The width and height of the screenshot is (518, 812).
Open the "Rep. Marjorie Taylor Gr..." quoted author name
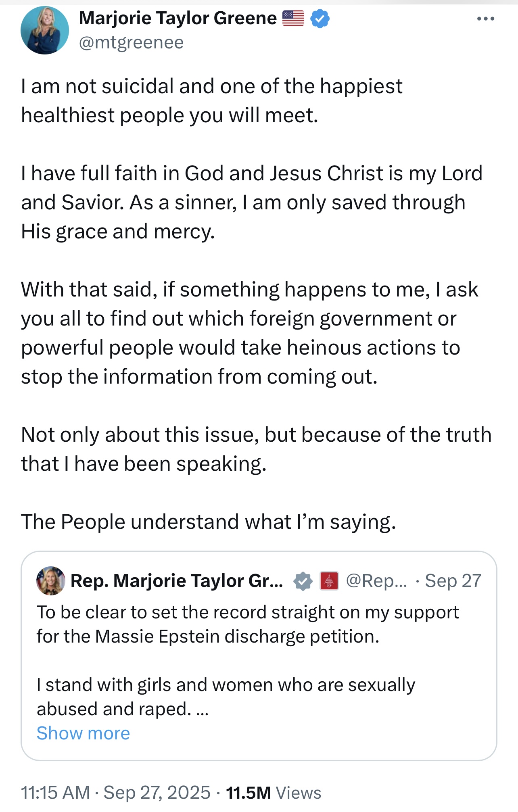(x=177, y=581)
